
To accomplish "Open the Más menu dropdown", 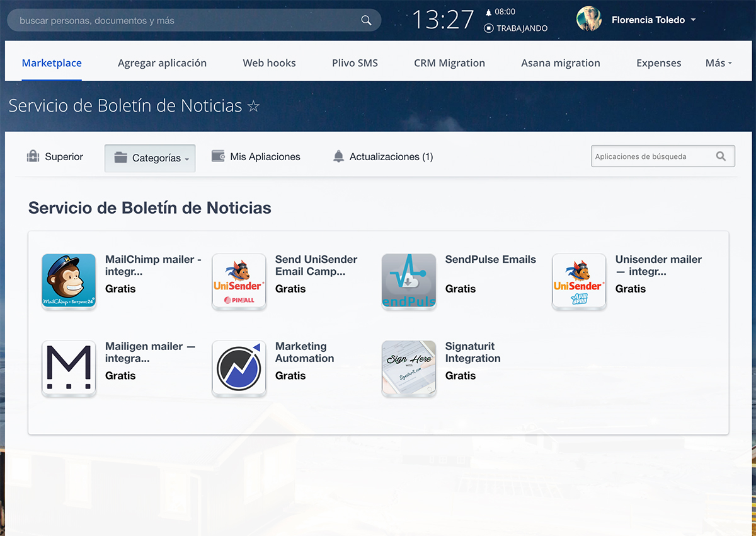I will [718, 63].
